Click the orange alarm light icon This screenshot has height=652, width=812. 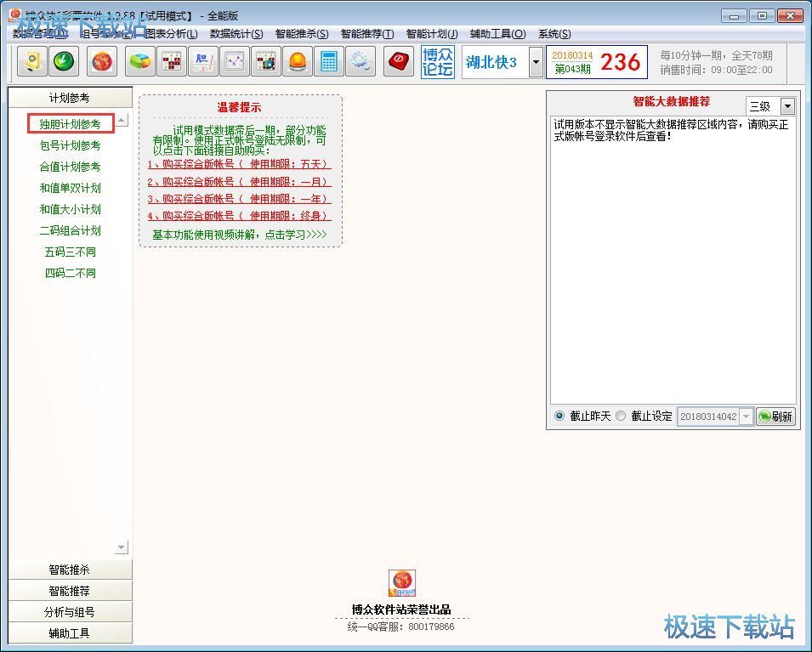pyautogui.click(x=298, y=61)
